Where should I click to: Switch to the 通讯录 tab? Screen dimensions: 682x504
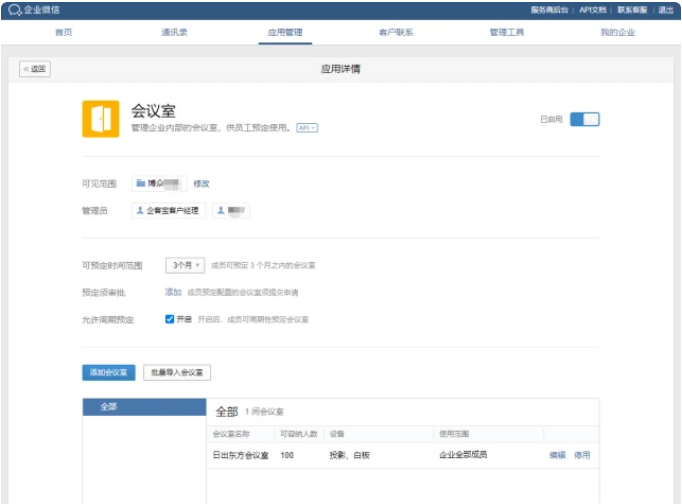(x=174, y=32)
